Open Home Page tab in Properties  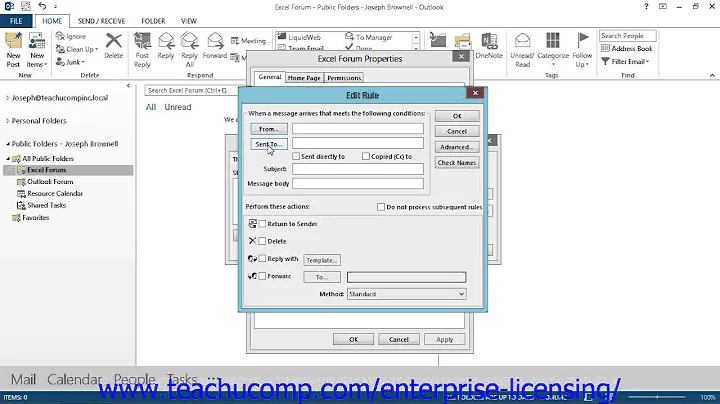click(304, 78)
